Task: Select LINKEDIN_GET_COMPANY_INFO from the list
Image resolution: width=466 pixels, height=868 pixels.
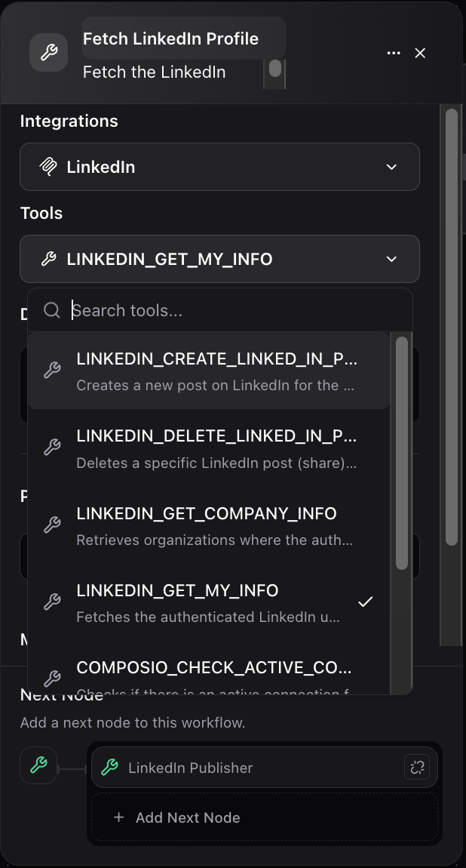Action: (206, 513)
